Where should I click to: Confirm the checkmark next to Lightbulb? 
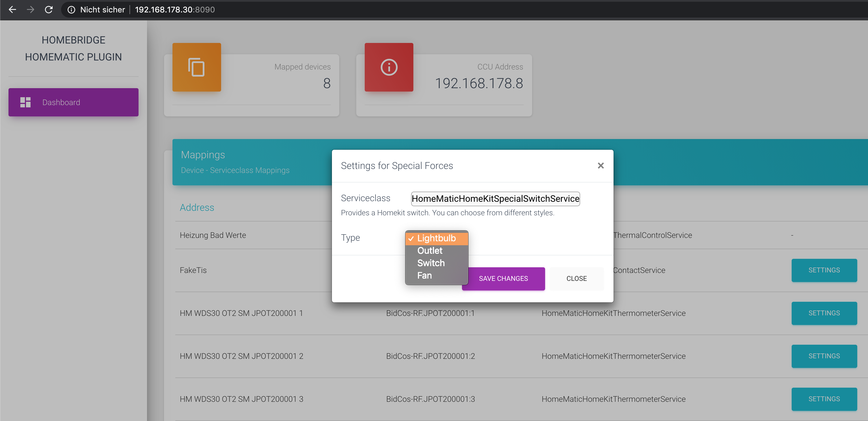[411, 238]
